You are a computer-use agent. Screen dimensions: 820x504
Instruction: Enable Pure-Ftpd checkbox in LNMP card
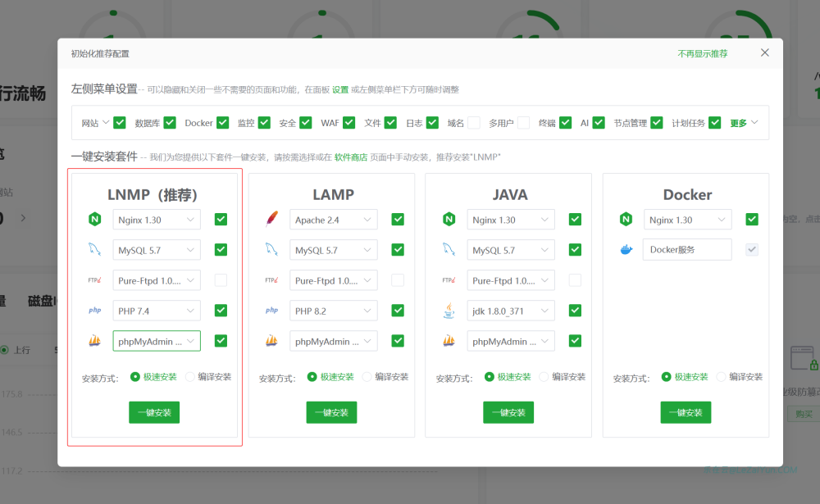221,280
